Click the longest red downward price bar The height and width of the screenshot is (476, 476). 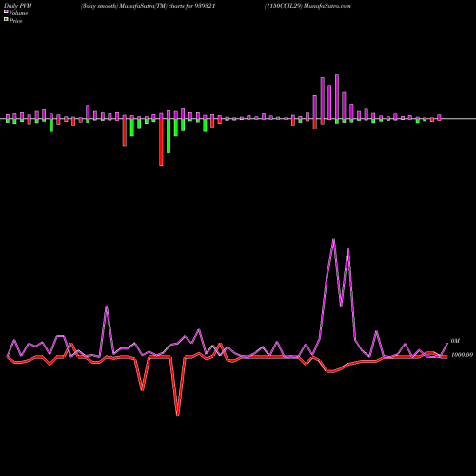click(x=161, y=142)
